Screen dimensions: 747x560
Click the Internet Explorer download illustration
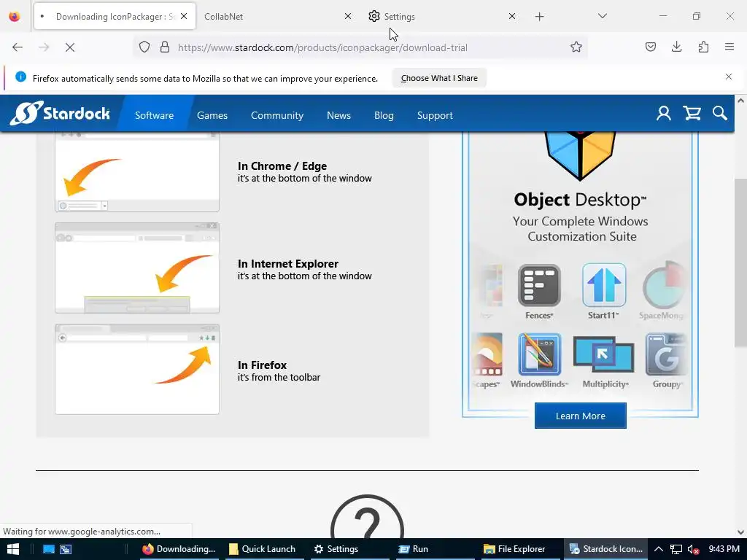point(137,268)
